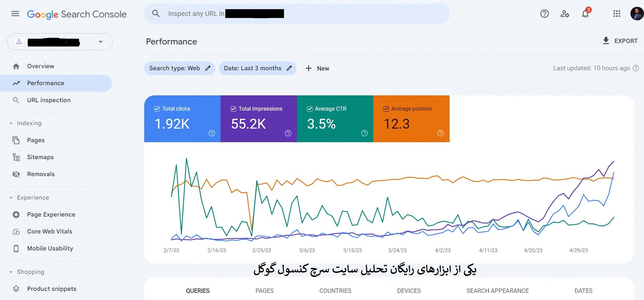Open the navigation hamburger menu
The image size is (644, 300).
click(15, 14)
